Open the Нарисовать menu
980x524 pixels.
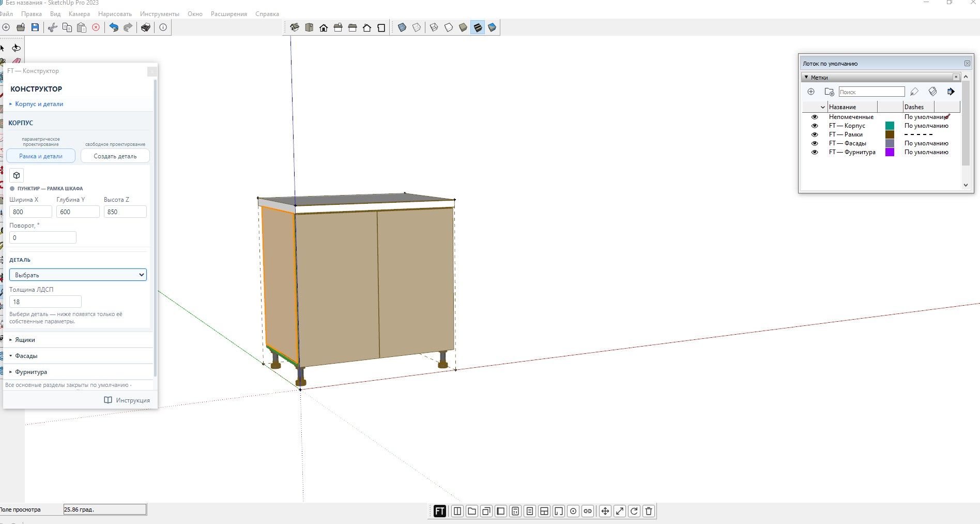115,14
